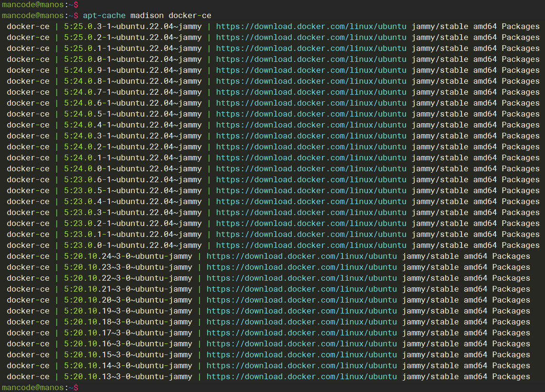Click the version string 5:23.0.1-1~ubuntu.22.04~jammy
This screenshot has height=392, width=545.
click(x=132, y=235)
